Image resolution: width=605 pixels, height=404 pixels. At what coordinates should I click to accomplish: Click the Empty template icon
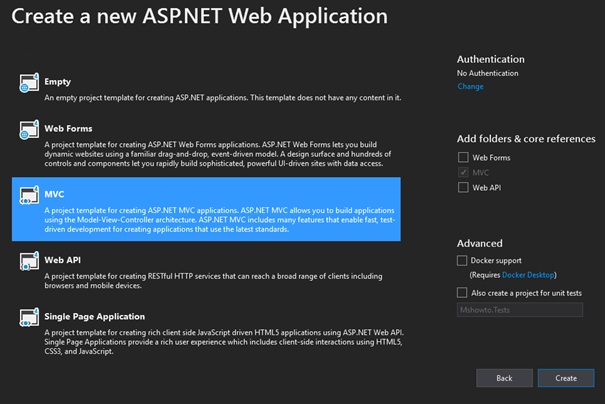click(x=29, y=84)
